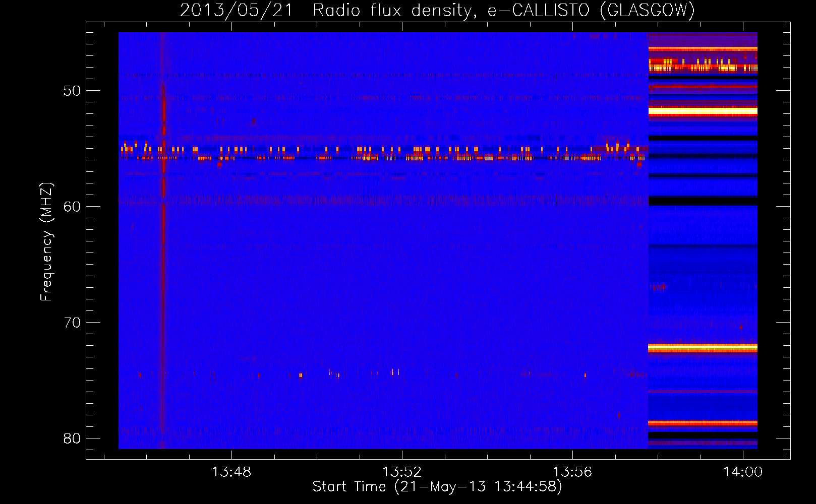Click the 13:56 time tick label
816x504 pixels.
coord(572,472)
